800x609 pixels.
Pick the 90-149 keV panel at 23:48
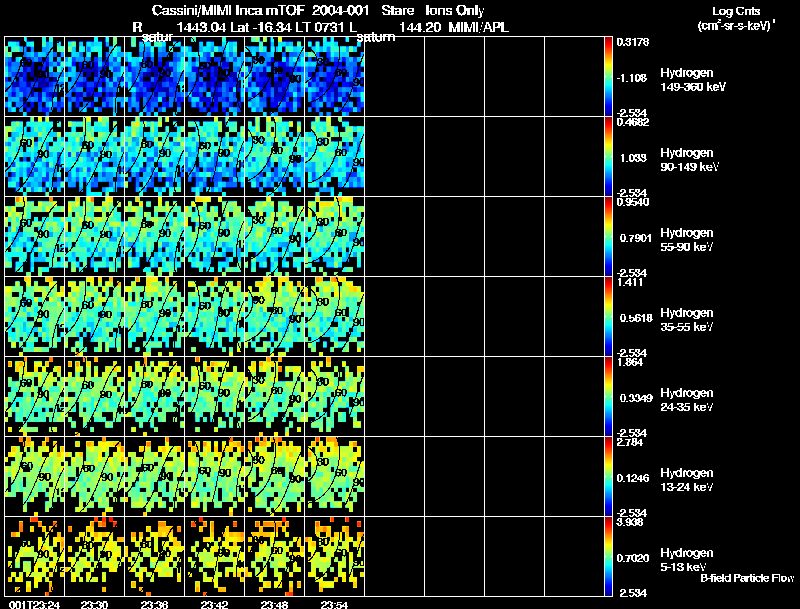274,156
